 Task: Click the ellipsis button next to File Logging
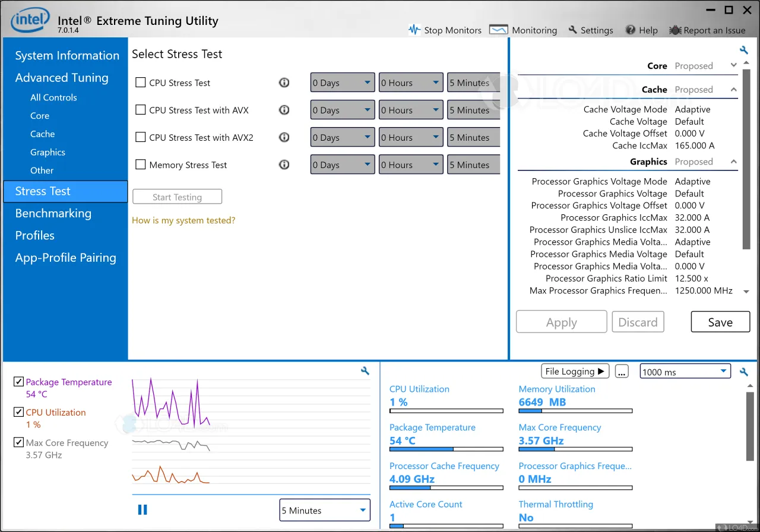tap(622, 371)
